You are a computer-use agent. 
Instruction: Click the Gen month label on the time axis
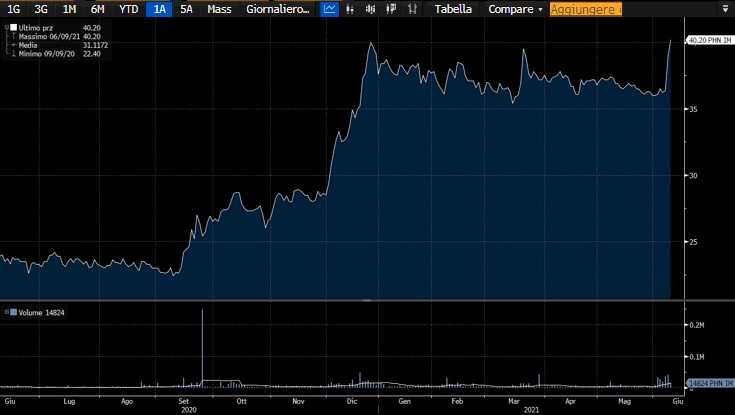click(405, 401)
